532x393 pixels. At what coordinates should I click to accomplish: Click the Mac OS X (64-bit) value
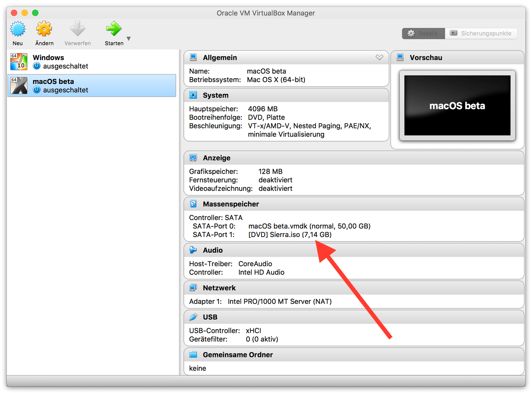276,80
